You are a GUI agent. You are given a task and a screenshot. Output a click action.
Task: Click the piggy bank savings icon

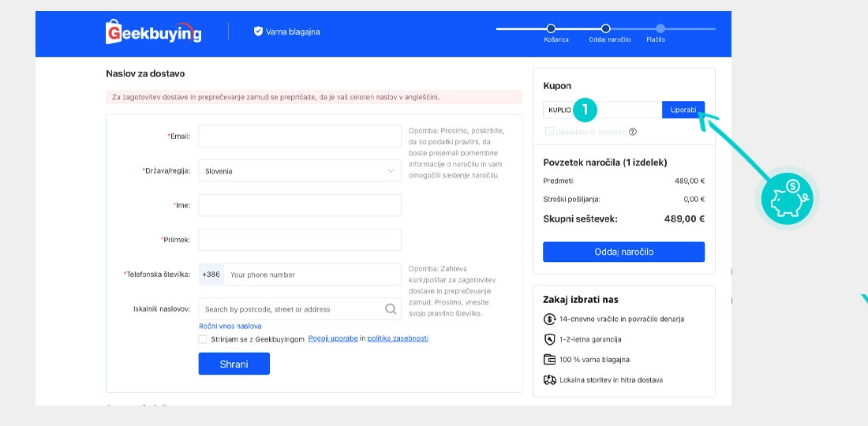point(790,197)
